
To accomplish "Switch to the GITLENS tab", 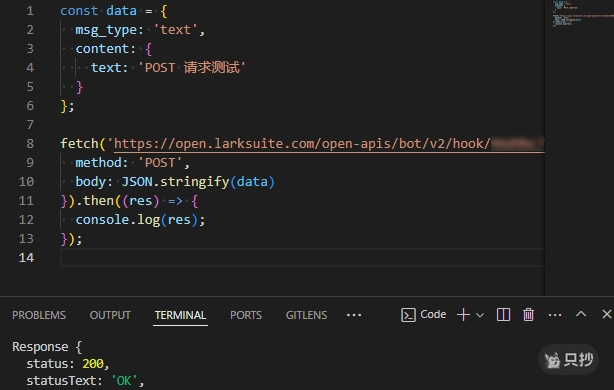I will 306,315.
